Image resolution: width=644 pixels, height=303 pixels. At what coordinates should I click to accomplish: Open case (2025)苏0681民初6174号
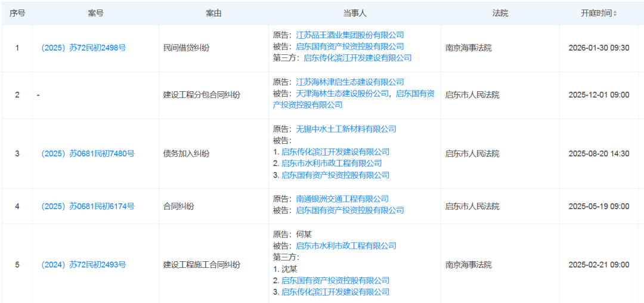tap(88, 206)
